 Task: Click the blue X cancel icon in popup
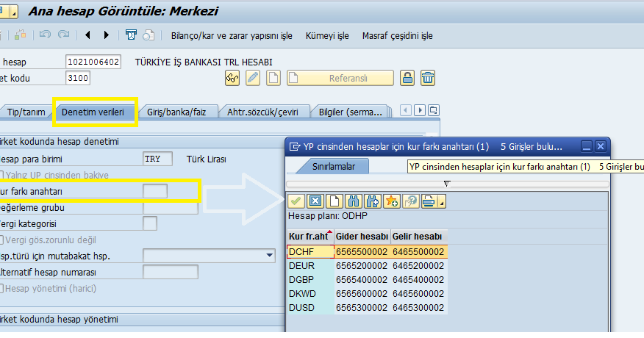point(315,201)
